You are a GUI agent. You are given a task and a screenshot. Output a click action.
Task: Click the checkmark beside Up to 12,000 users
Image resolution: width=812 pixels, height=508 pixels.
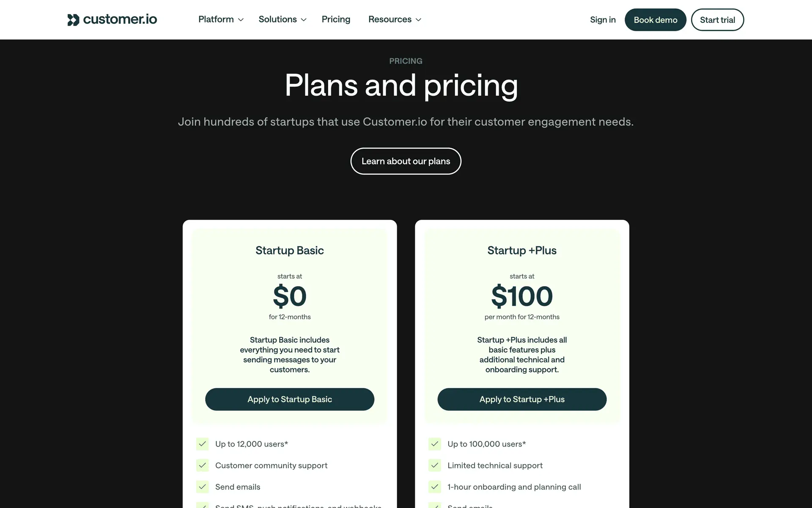(203, 444)
